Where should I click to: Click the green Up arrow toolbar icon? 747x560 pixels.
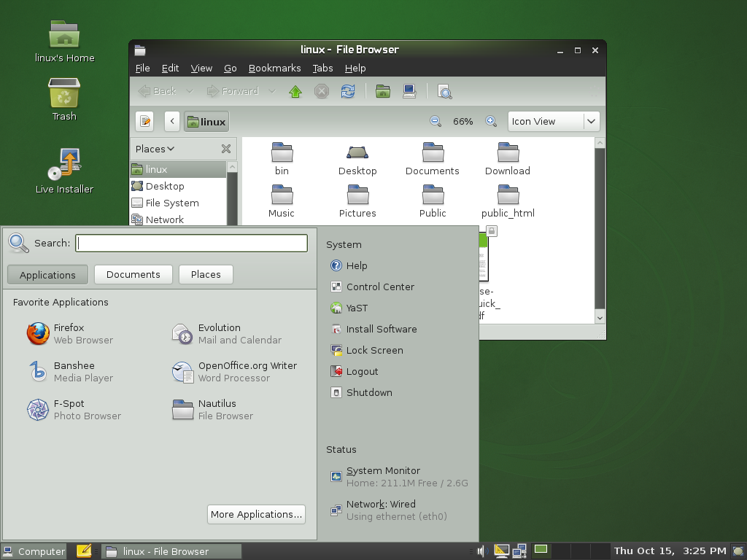click(295, 91)
